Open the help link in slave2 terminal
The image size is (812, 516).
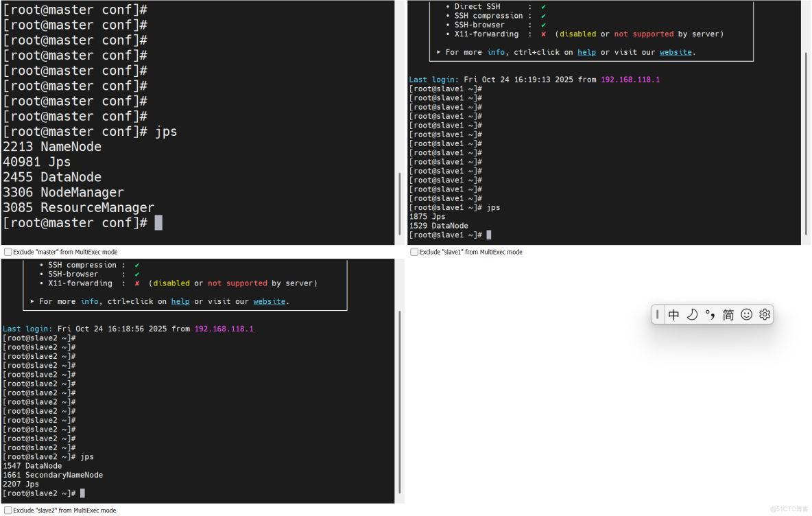pyautogui.click(x=180, y=301)
